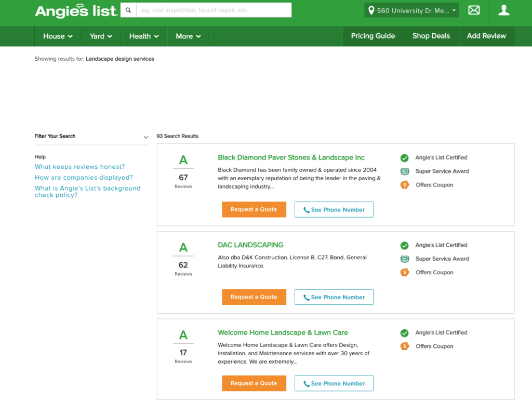Click the search magnifier icon
Screen dimensions: 532x402
point(128,10)
